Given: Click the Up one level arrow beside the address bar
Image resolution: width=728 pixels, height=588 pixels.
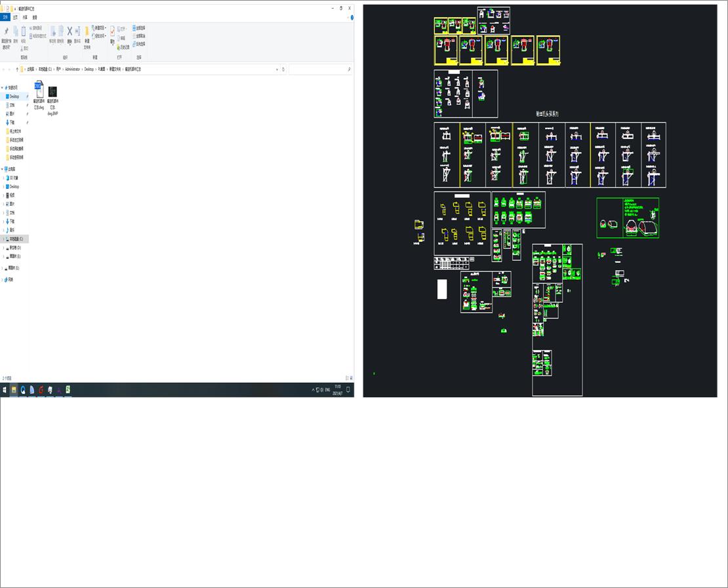Looking at the screenshot, I should point(17,69).
